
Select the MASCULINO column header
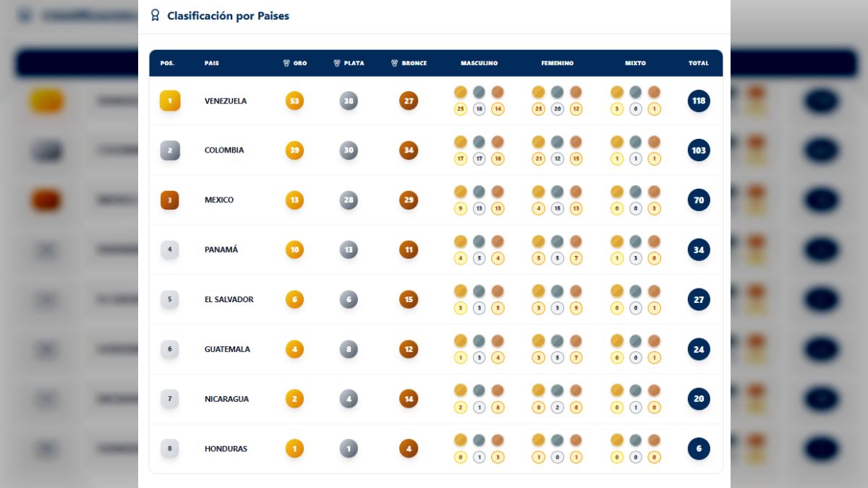click(479, 63)
